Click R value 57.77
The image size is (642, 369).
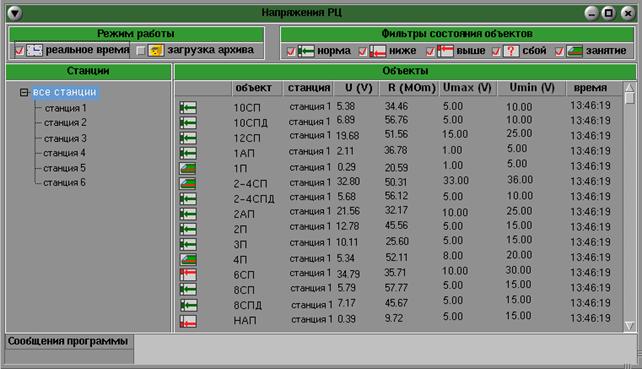(396, 288)
